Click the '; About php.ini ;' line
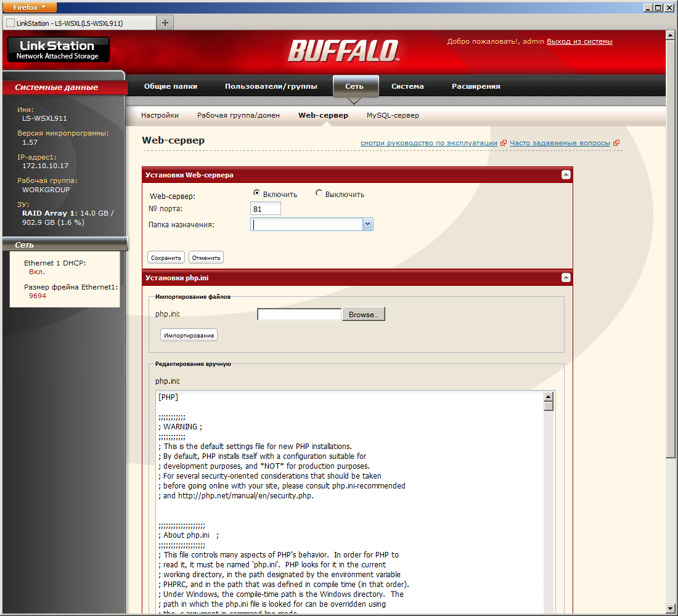 [189, 535]
